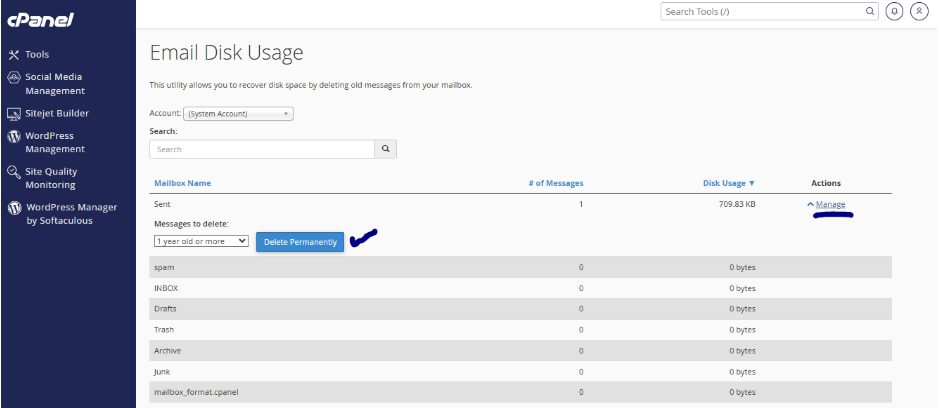Select the Archive mailbox row name
This screenshot has width=939, height=408.
(x=167, y=351)
